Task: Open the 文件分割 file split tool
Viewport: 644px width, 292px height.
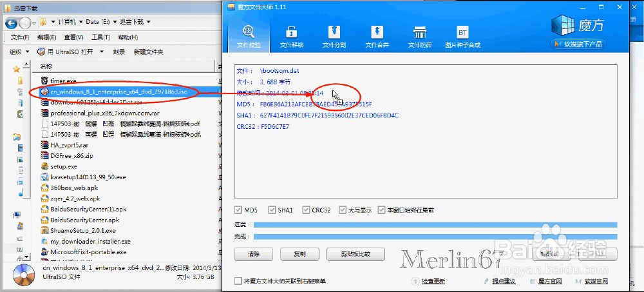Action: click(x=334, y=37)
